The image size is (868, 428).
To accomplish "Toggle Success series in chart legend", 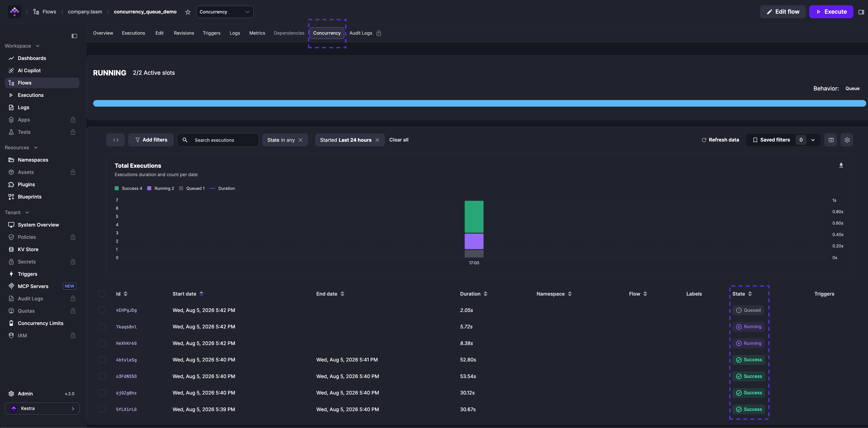I will [x=128, y=188].
